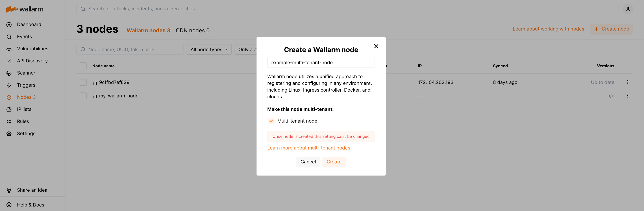Select the checkbox for node 9cffbd7ef829
Screen dimensions: 644x211
(x=83, y=82)
